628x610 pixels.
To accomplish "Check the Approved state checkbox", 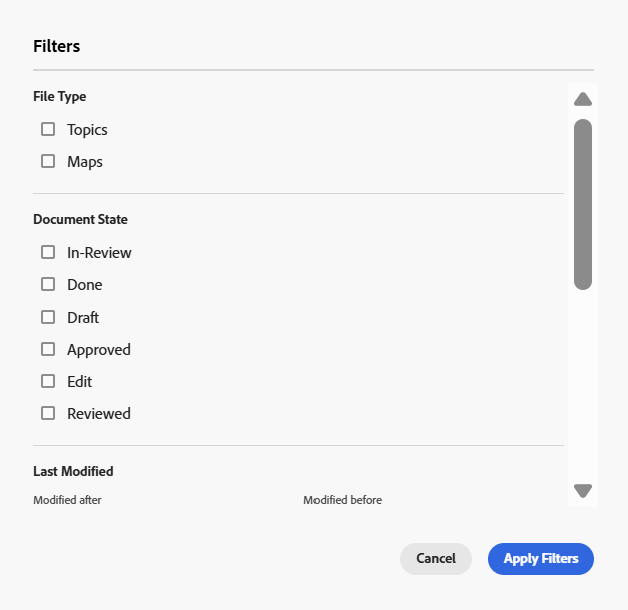I will [48, 349].
